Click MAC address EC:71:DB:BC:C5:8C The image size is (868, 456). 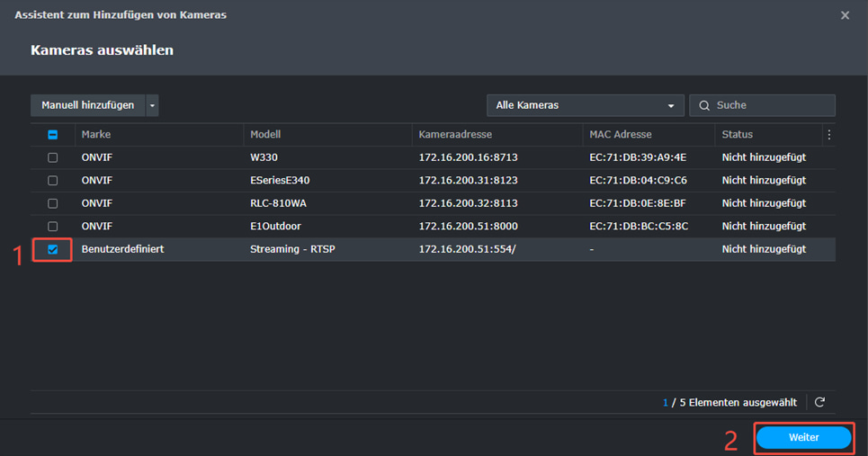639,227
